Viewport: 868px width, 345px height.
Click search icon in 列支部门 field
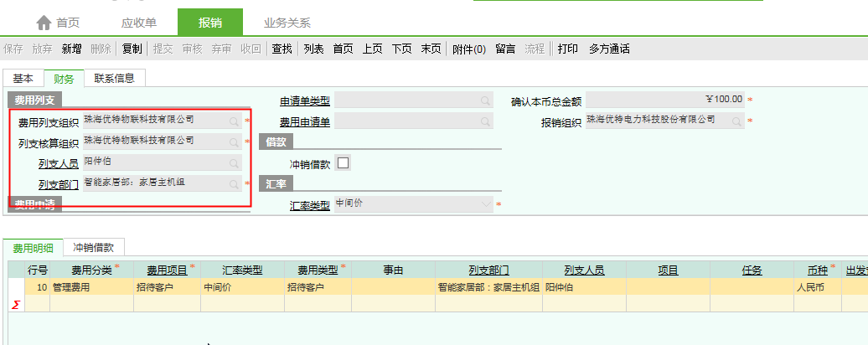235,183
